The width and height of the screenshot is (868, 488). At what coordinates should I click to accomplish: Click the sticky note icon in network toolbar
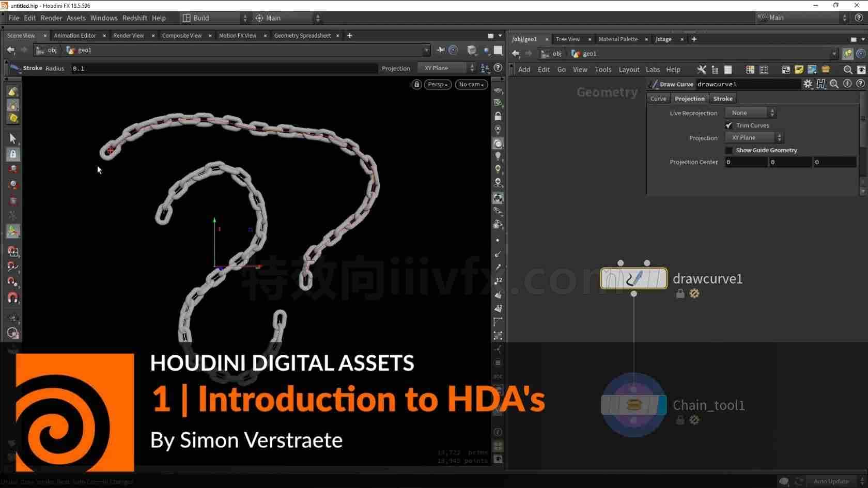[x=799, y=70]
